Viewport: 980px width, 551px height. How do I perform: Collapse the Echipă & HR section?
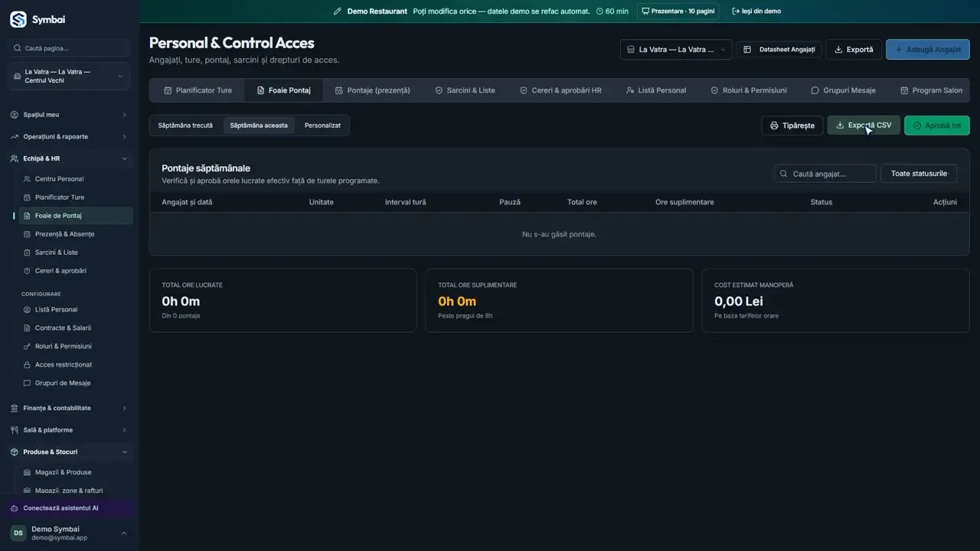point(69,159)
